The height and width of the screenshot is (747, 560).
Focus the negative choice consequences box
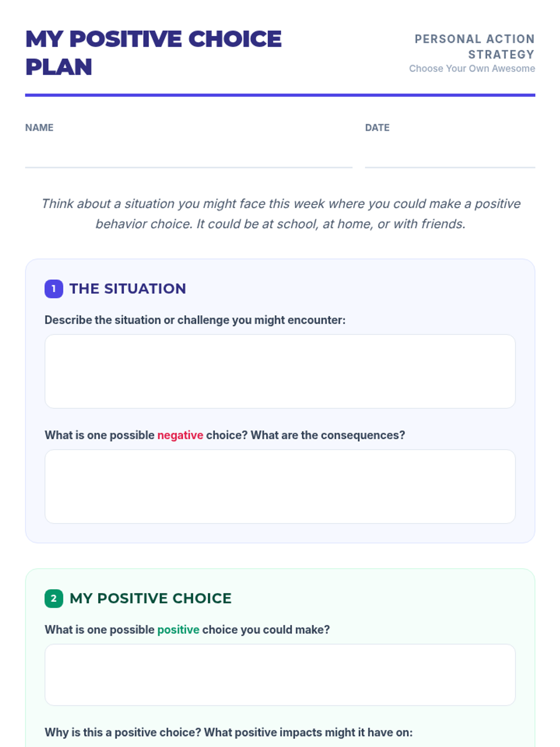[280, 486]
